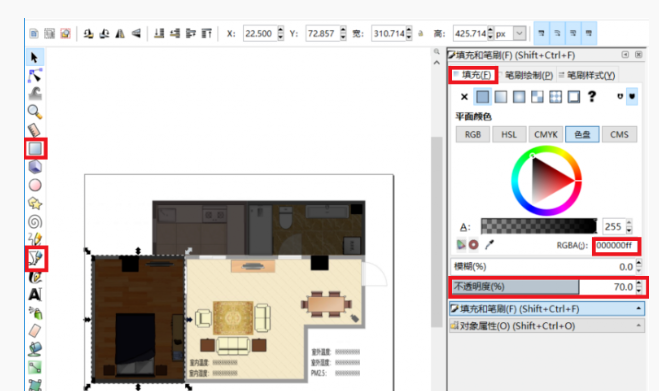Select the Bezier pen tool
The width and height of the screenshot is (659, 391).
click(35, 258)
